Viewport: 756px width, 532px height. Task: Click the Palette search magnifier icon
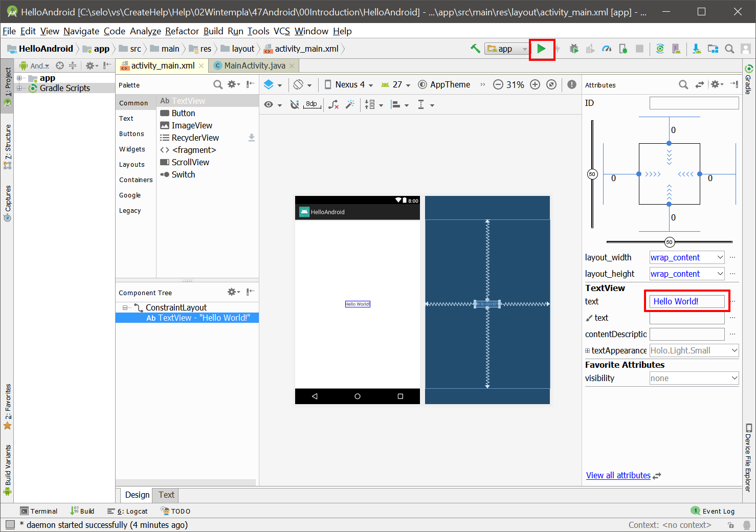tap(218, 84)
